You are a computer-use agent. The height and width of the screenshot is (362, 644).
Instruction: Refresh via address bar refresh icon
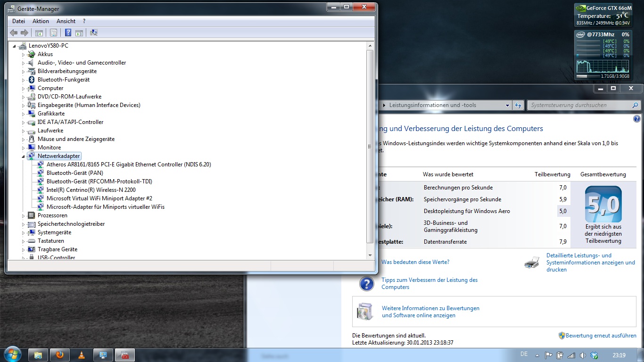(x=518, y=105)
